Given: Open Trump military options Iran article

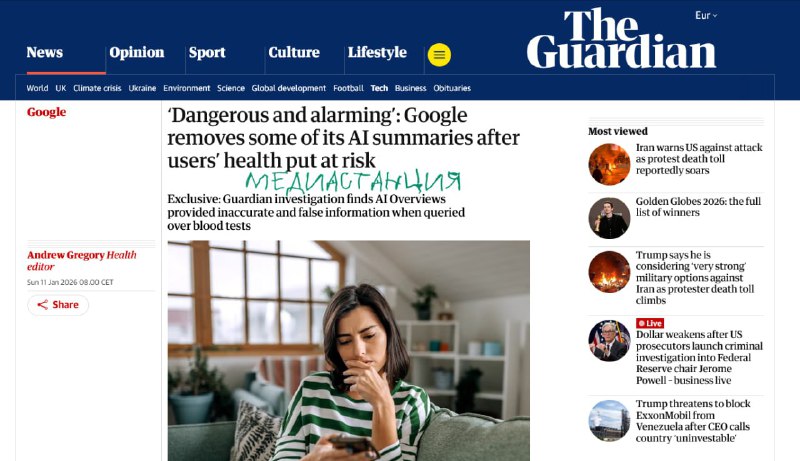Looking at the screenshot, I should tap(695, 277).
